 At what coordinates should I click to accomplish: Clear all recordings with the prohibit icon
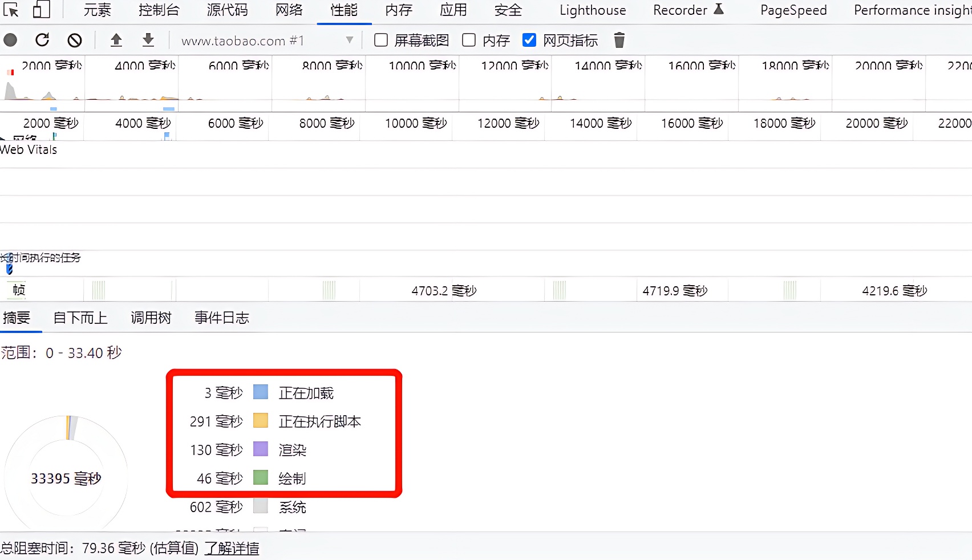point(75,40)
